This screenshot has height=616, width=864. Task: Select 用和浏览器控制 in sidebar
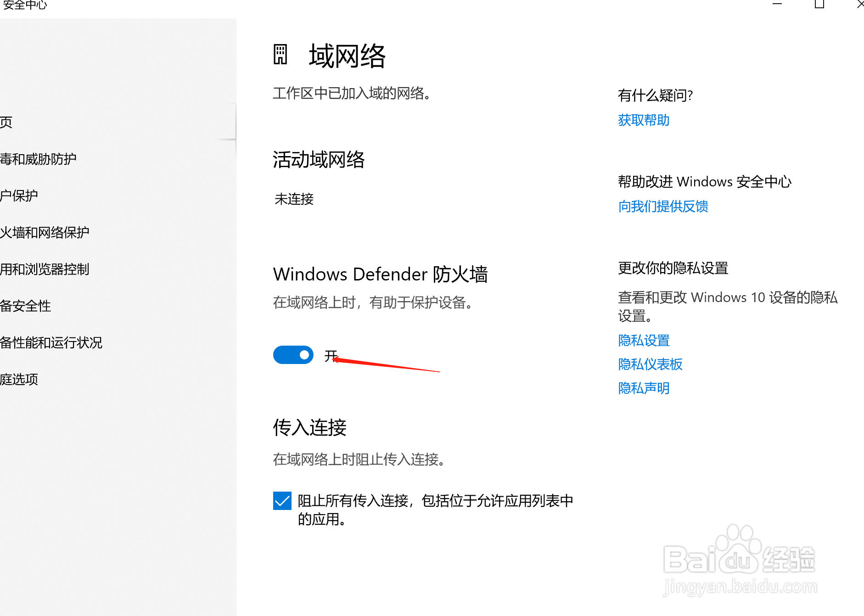click(45, 269)
